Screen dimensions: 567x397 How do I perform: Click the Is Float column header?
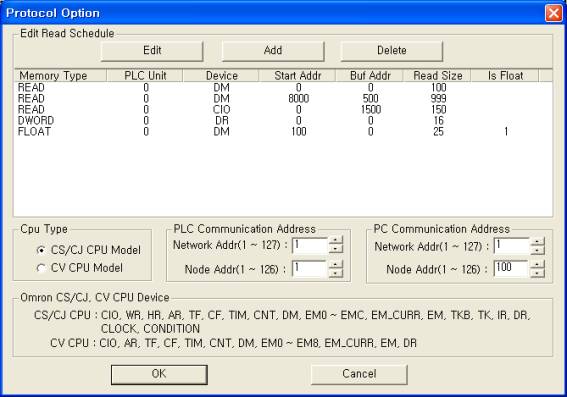pos(505,76)
